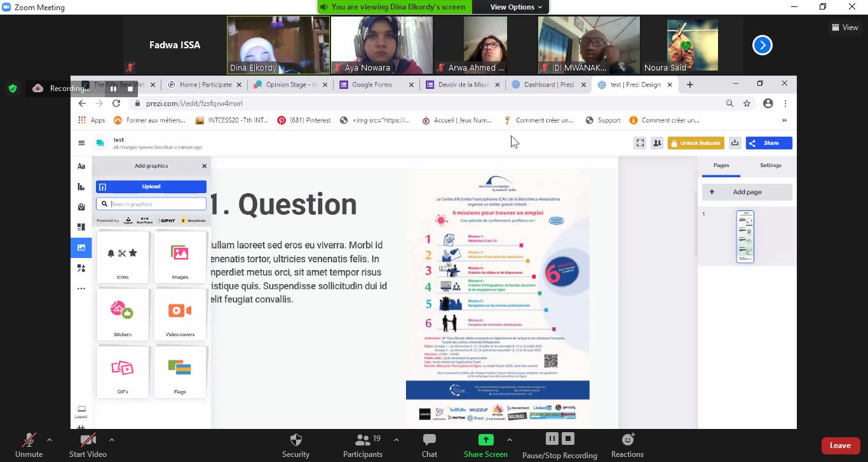
Task: Open the Security shield options
Action: pyautogui.click(x=295, y=445)
